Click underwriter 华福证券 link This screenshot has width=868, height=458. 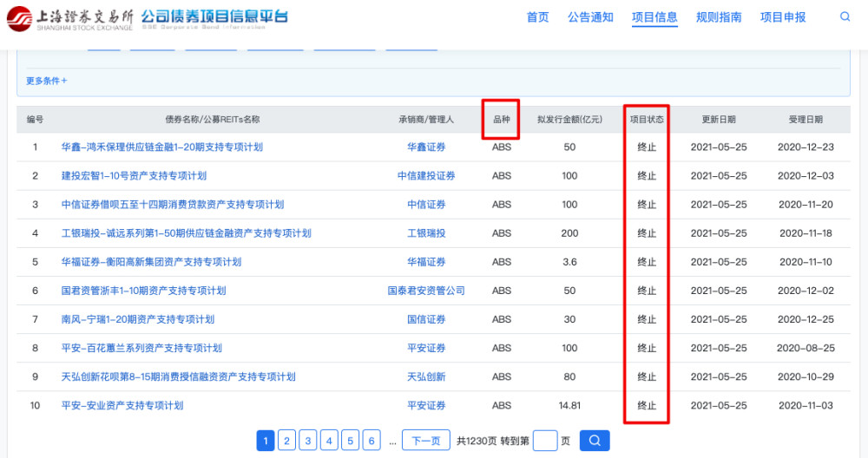pos(426,262)
